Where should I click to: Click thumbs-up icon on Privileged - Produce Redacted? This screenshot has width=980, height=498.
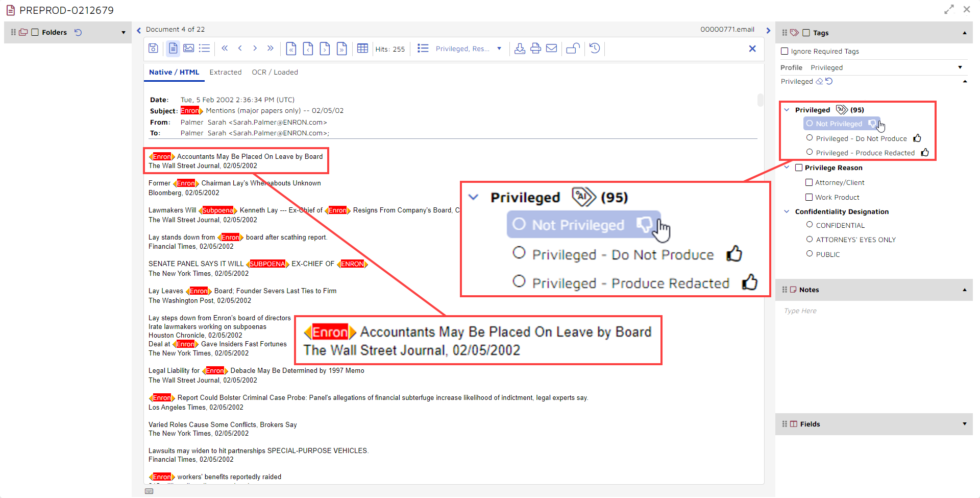pos(925,152)
